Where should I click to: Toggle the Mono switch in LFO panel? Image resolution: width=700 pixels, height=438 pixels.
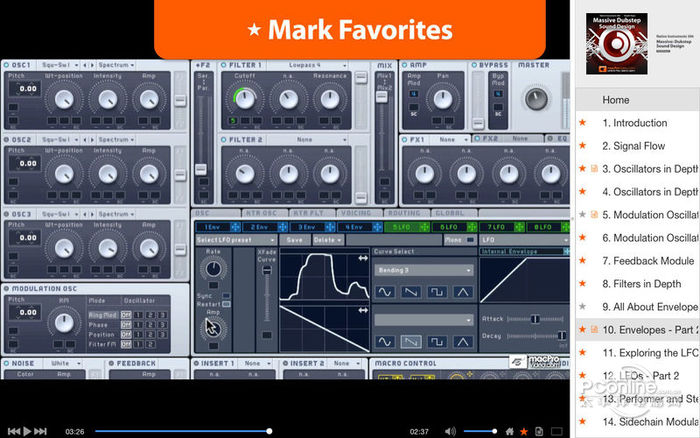pos(470,240)
